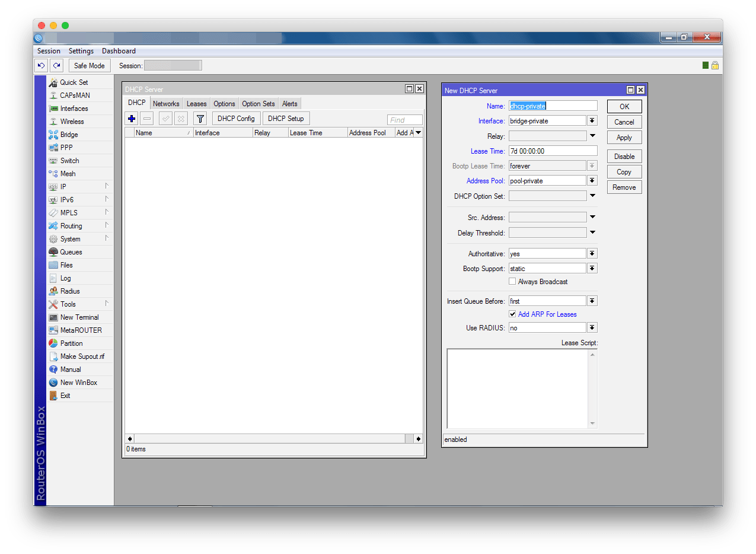
Task: Open the Bridge section in sidebar
Action: pyautogui.click(x=69, y=135)
